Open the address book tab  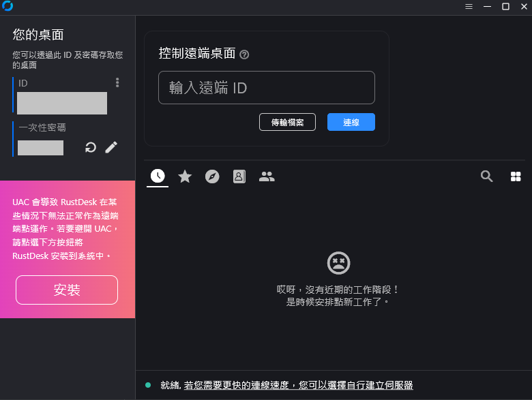[239, 176]
